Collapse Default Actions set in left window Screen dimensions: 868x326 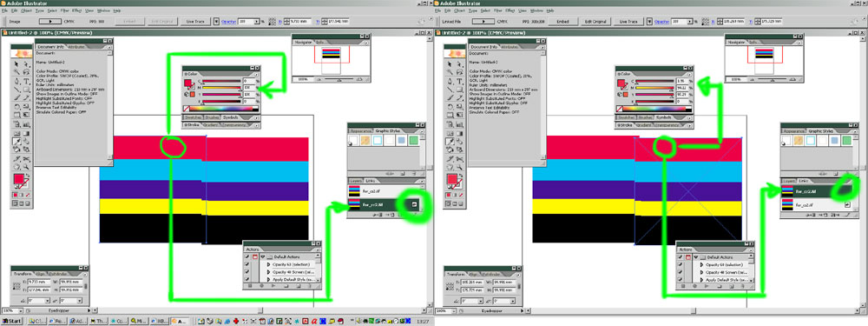tap(262, 256)
